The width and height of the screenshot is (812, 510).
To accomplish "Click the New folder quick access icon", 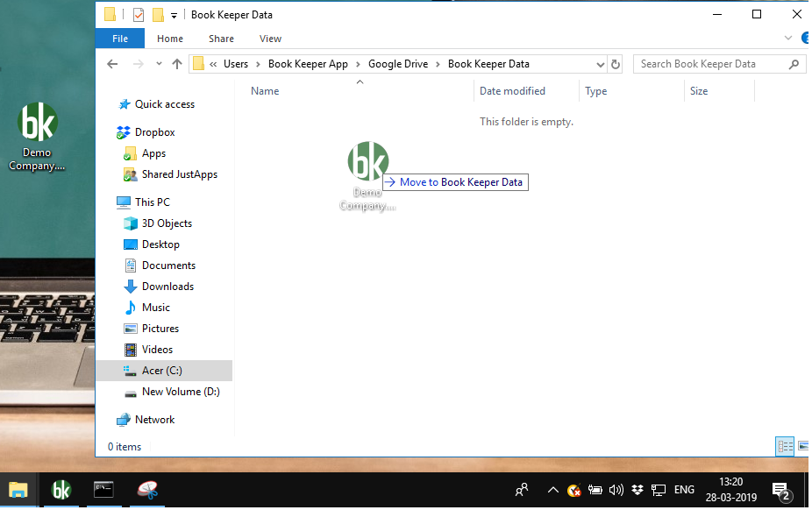I will click(x=158, y=15).
